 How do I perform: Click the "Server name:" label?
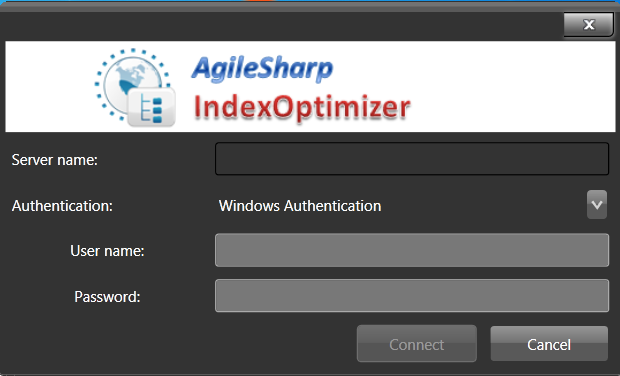click(x=55, y=160)
